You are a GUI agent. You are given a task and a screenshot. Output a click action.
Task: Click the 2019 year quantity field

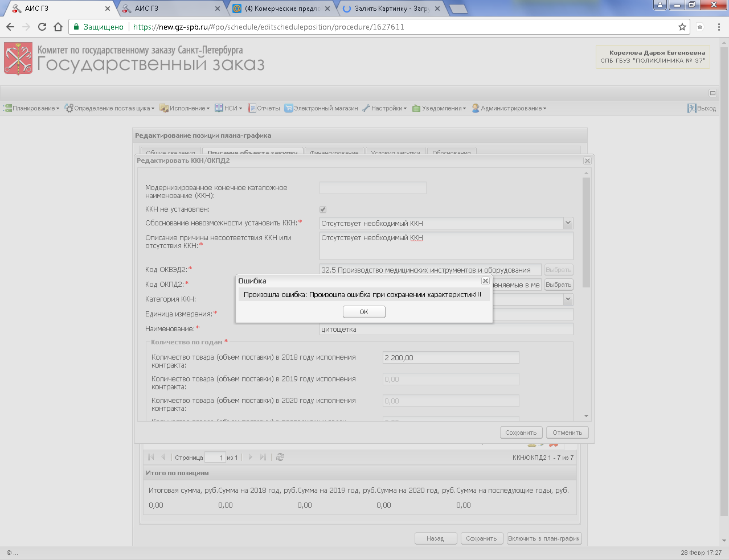451,379
